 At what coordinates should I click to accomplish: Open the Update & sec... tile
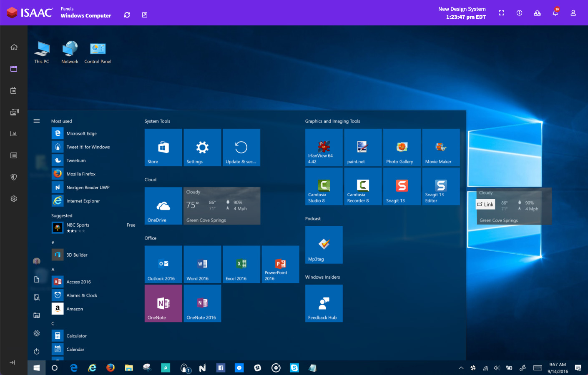click(x=241, y=147)
